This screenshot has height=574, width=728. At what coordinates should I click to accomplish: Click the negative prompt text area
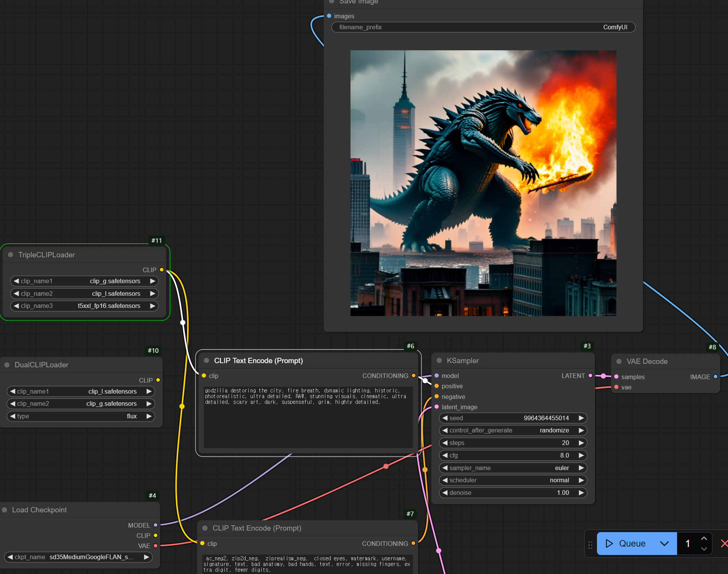click(307, 564)
